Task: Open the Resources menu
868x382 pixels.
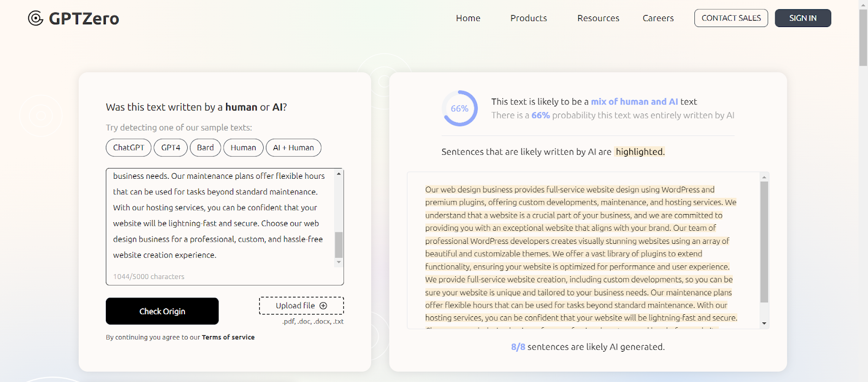Action: pyautogui.click(x=598, y=18)
